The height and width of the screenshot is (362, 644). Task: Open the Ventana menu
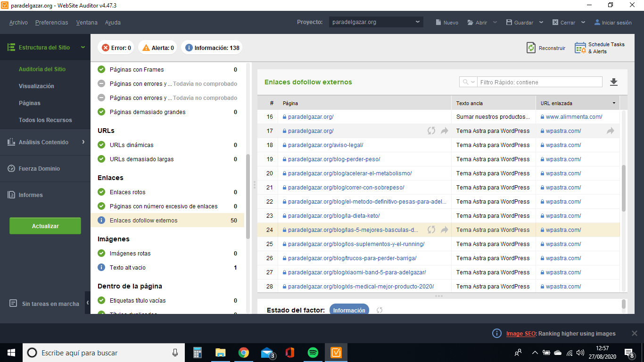coord(87,22)
